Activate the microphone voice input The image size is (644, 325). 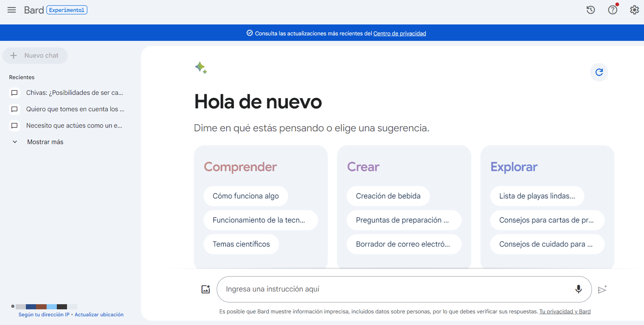coord(578,289)
